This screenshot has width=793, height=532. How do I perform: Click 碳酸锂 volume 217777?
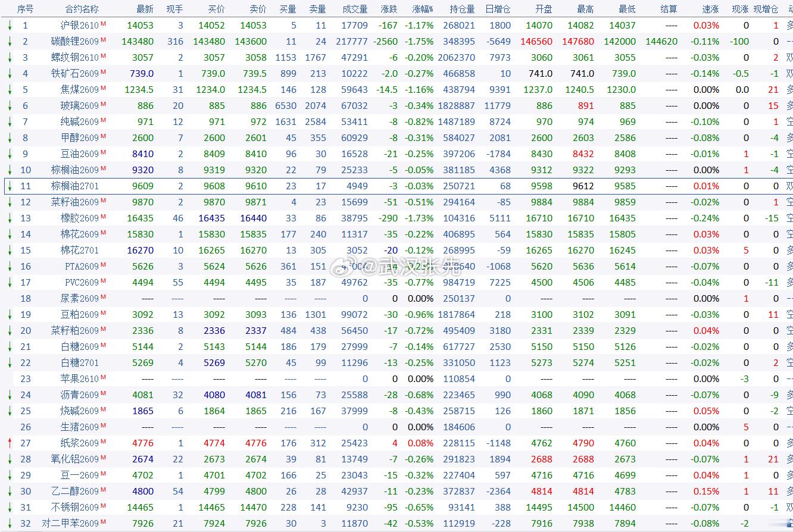pyautogui.click(x=352, y=41)
